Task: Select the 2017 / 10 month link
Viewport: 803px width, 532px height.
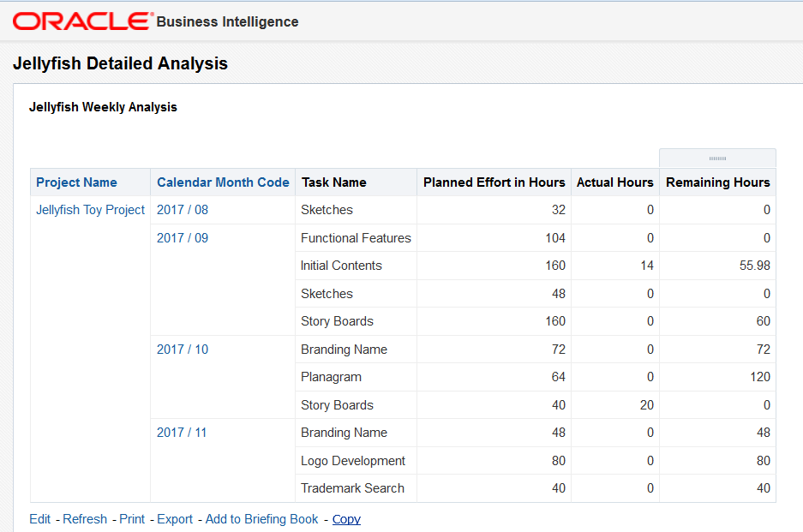Action: point(183,350)
